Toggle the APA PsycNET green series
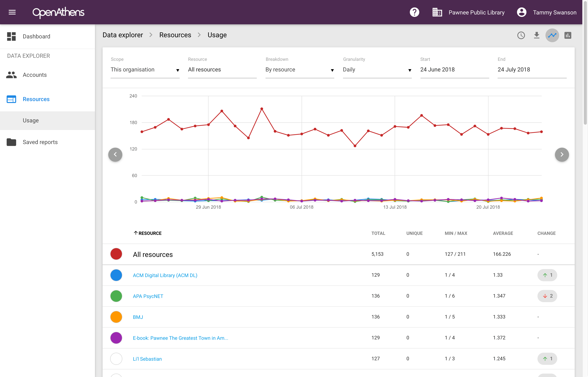Screen dimensions: 588x377 116,296
